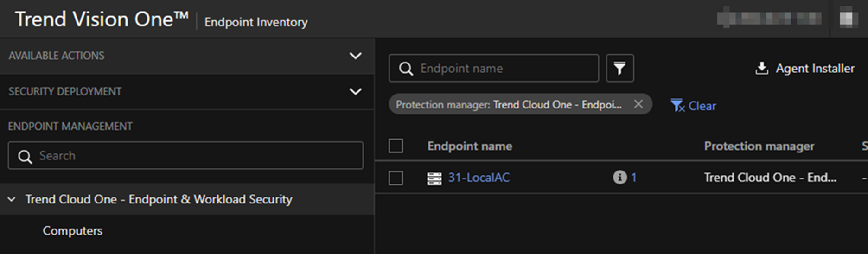Screen dimensions: 868x254
Task: Click the server icon next to 31-LocalAC
Action: [434, 178]
